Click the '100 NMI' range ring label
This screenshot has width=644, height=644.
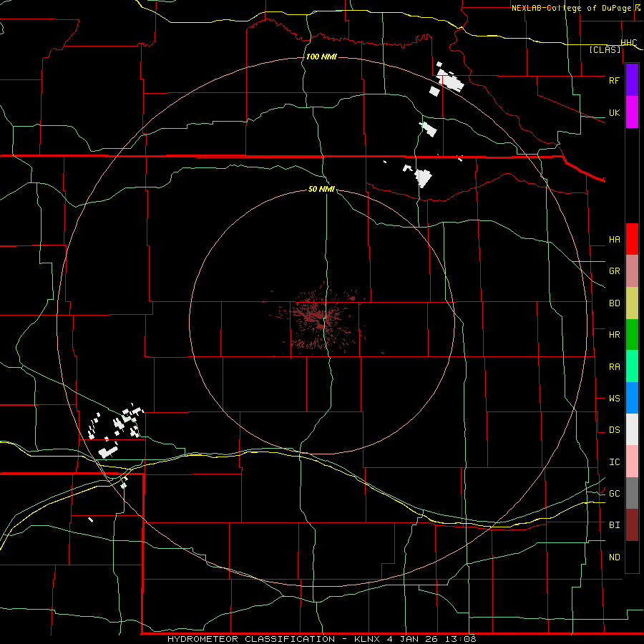[x=321, y=57]
